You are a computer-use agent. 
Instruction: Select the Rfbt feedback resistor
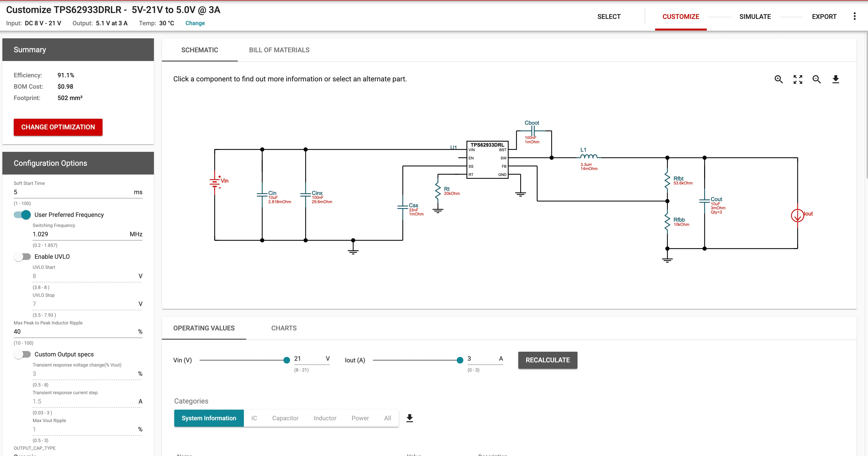(x=667, y=181)
